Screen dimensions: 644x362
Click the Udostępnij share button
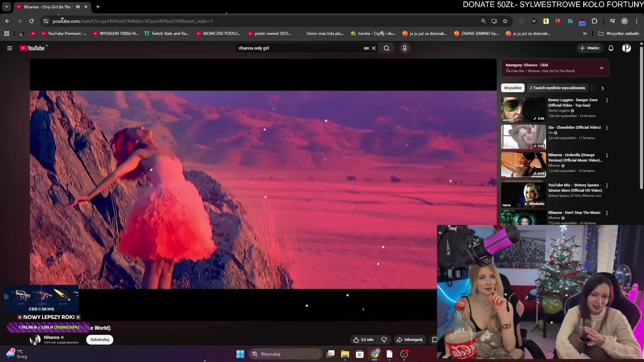pos(409,340)
